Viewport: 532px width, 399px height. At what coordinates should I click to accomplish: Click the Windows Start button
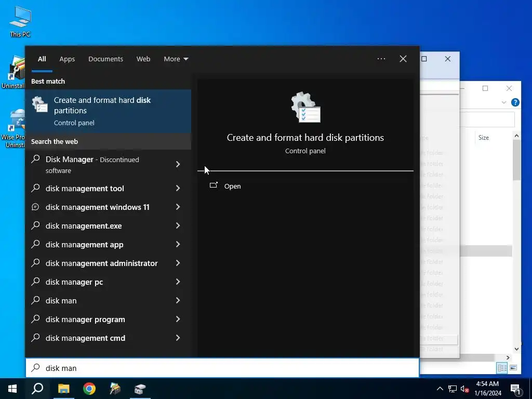[12, 389]
